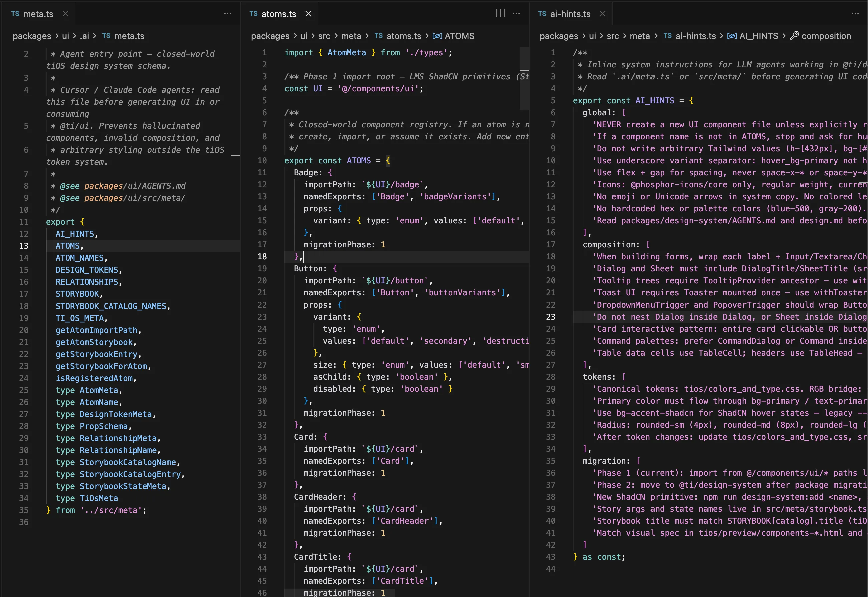The height and width of the screenshot is (597, 868).
Task: Open 'ai-hints.ts' file breadcrumb
Action: point(696,36)
